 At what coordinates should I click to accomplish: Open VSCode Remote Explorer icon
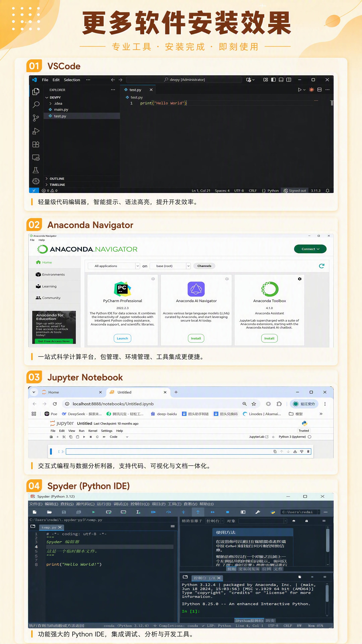tap(36, 157)
